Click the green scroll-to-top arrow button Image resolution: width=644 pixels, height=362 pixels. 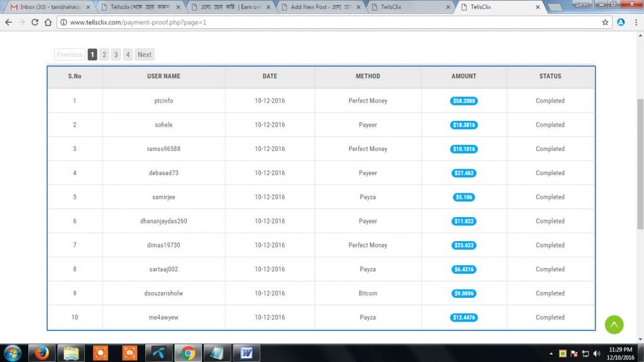614,325
